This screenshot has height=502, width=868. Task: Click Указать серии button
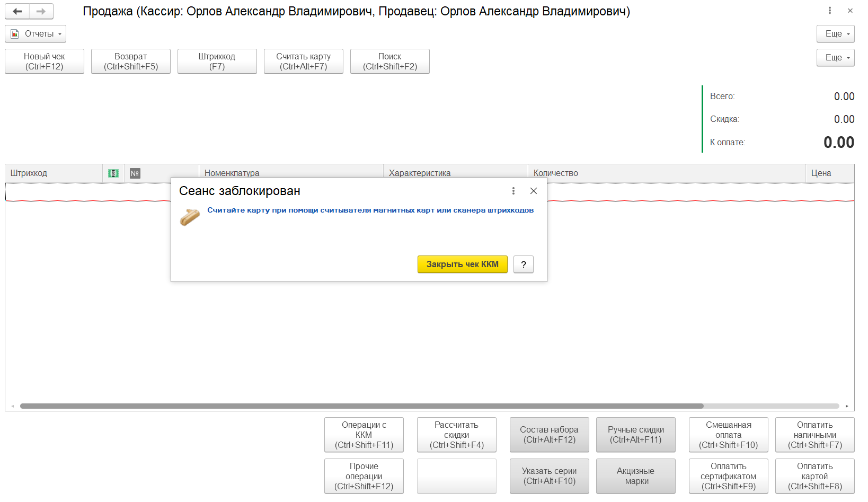point(550,476)
